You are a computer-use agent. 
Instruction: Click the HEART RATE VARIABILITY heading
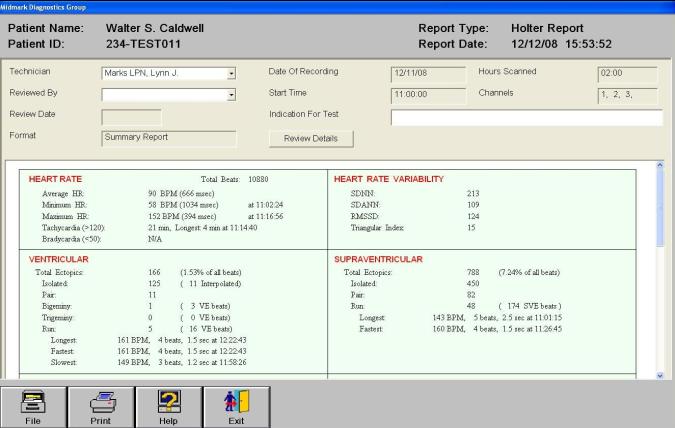click(x=389, y=179)
